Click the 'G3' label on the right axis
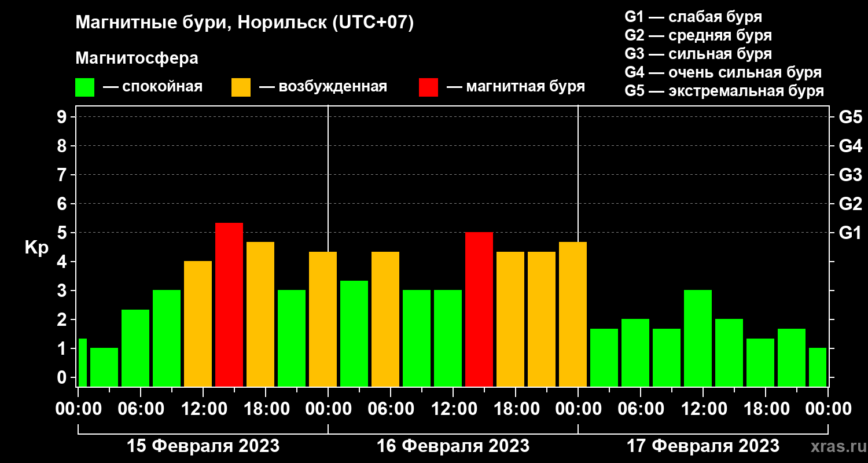The width and height of the screenshot is (868, 463). click(851, 175)
